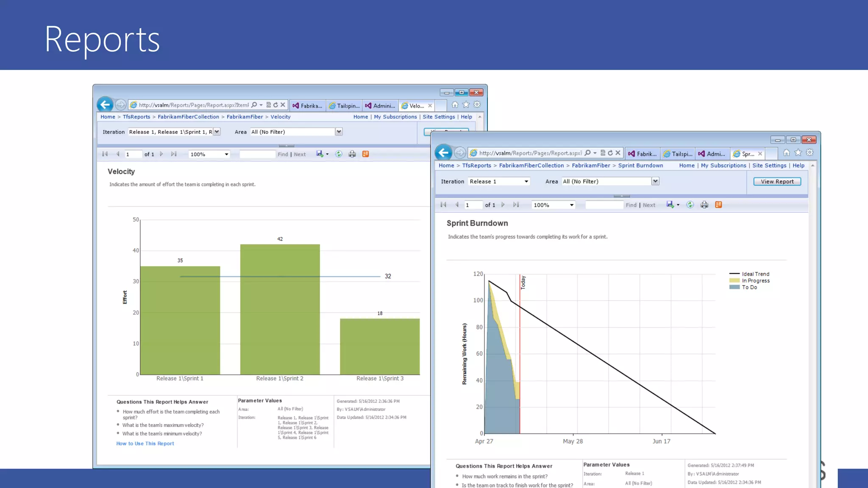The image size is (868, 488).
Task: Click the print icon in Sprint Burndown toolbar
Action: point(704,205)
